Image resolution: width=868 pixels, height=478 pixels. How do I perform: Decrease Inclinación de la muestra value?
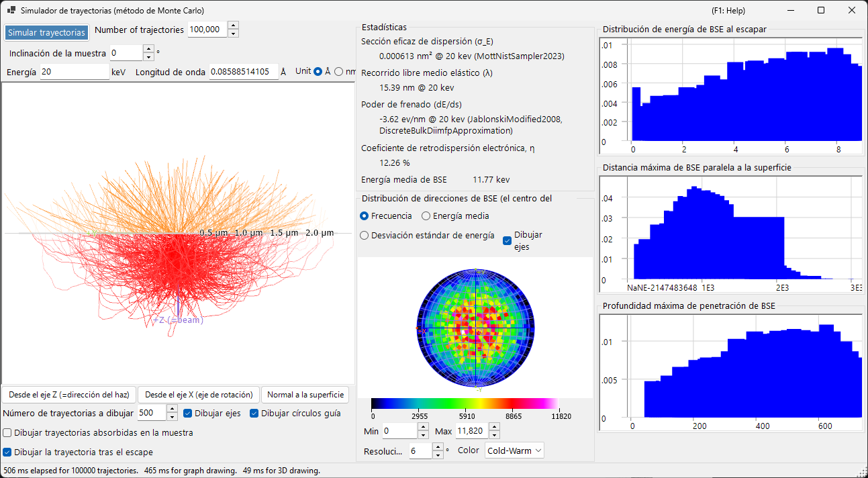pos(148,56)
